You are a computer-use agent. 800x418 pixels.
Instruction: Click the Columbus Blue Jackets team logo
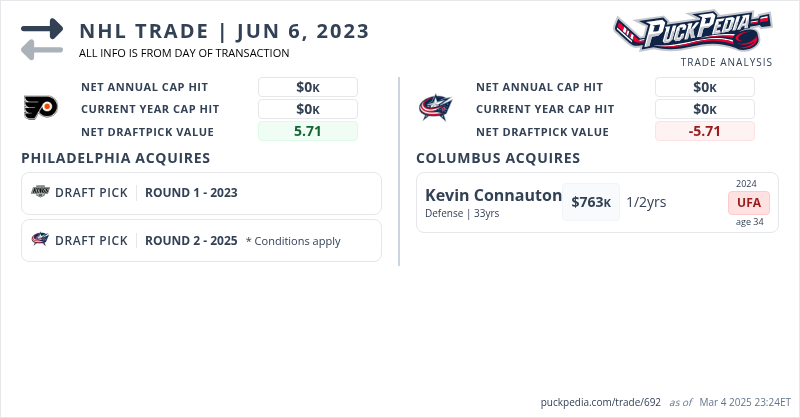pyautogui.click(x=436, y=107)
